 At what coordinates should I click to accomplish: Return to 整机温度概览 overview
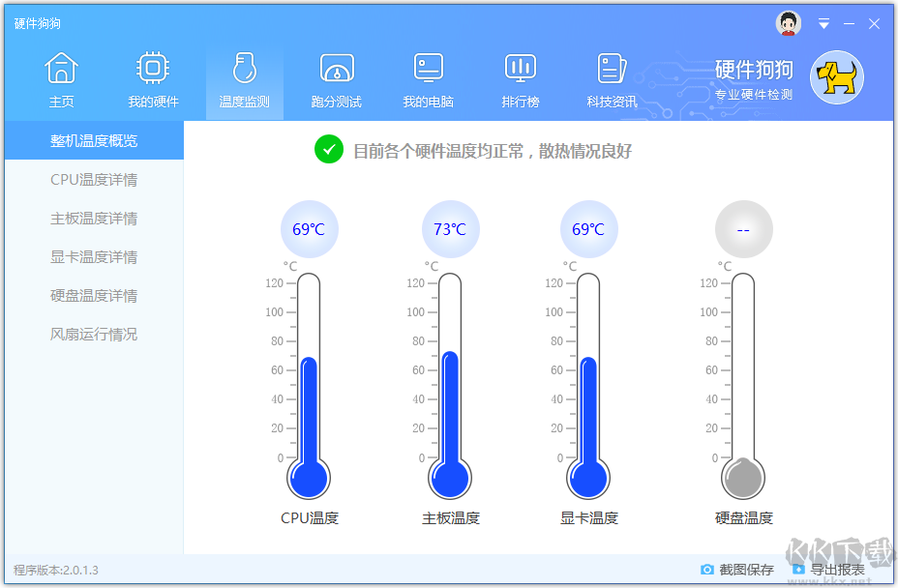[x=93, y=140]
